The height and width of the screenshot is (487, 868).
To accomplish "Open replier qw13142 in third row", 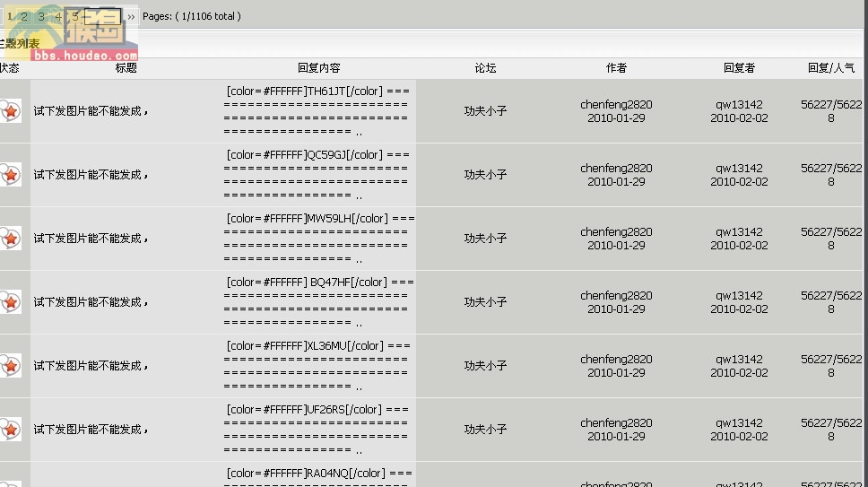I will click(739, 232).
